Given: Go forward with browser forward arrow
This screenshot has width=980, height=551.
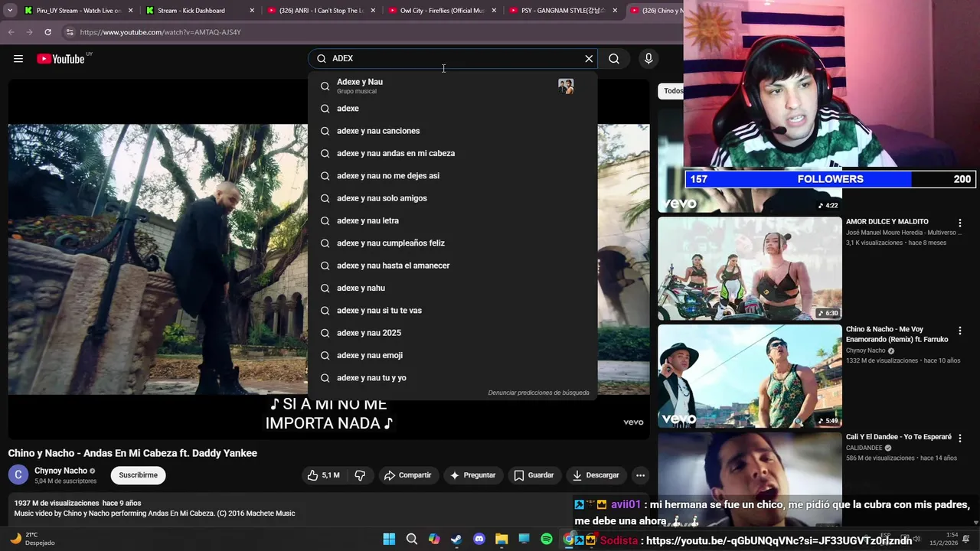Looking at the screenshot, I should (x=29, y=32).
